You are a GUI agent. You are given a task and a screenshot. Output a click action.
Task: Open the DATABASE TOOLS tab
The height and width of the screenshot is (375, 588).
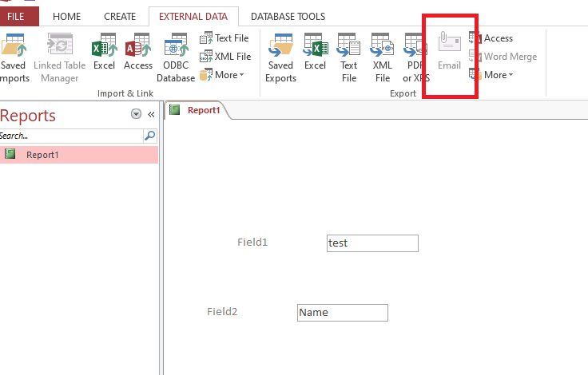coord(288,17)
